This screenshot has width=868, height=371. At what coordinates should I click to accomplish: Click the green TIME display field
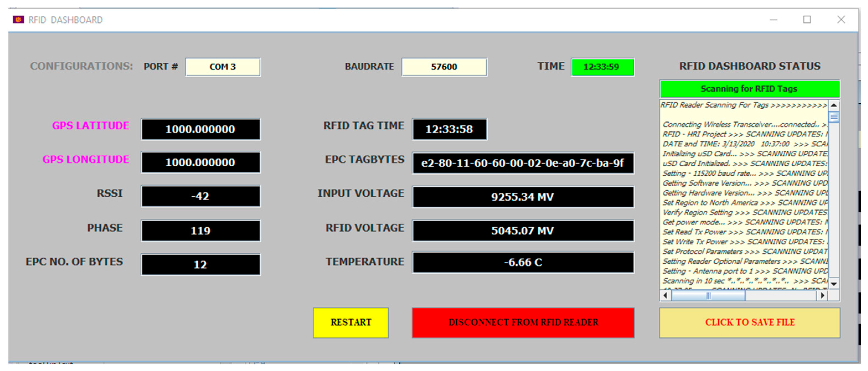(x=602, y=67)
